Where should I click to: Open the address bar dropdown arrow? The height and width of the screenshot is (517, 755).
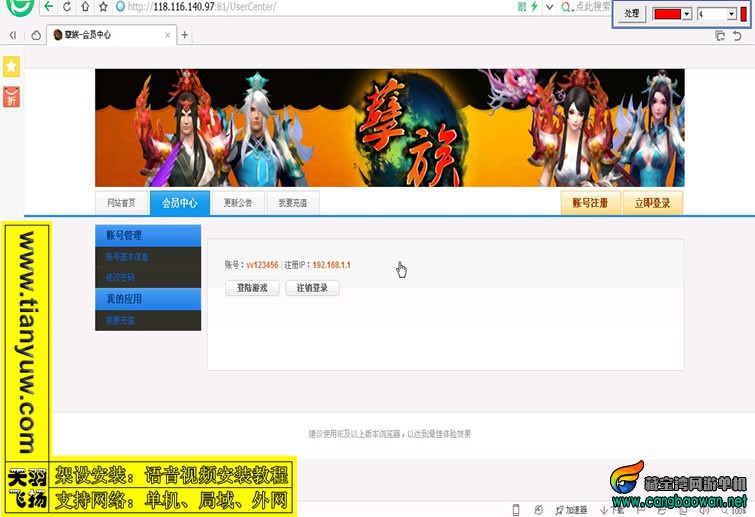click(x=549, y=7)
